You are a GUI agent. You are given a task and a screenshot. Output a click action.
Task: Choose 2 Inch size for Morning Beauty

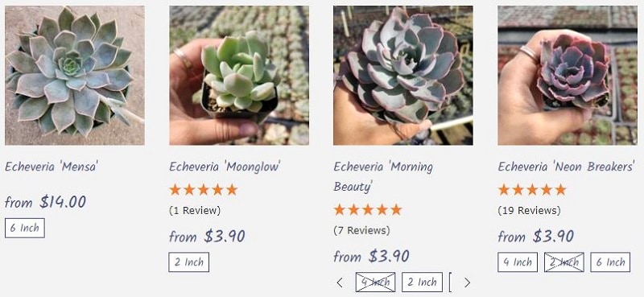coord(422,283)
